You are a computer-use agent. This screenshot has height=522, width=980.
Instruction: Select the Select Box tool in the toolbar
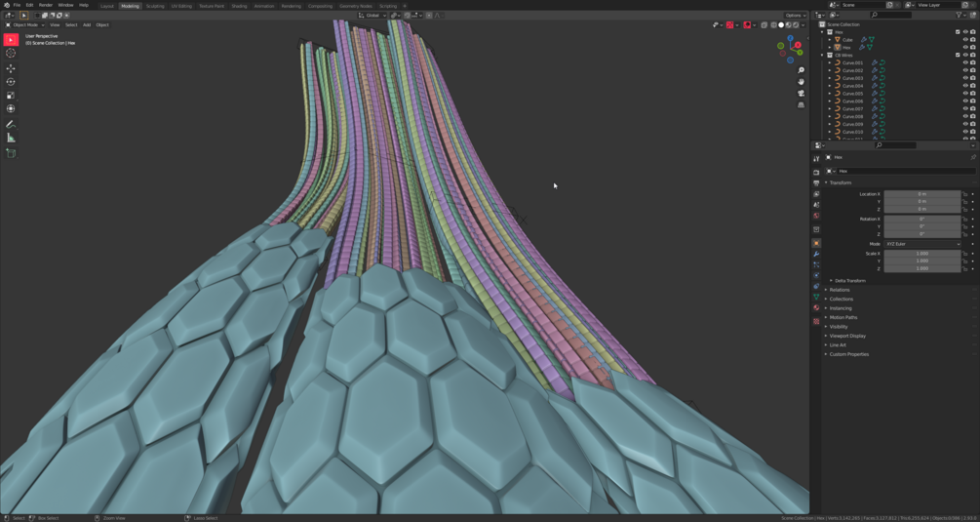pos(11,39)
